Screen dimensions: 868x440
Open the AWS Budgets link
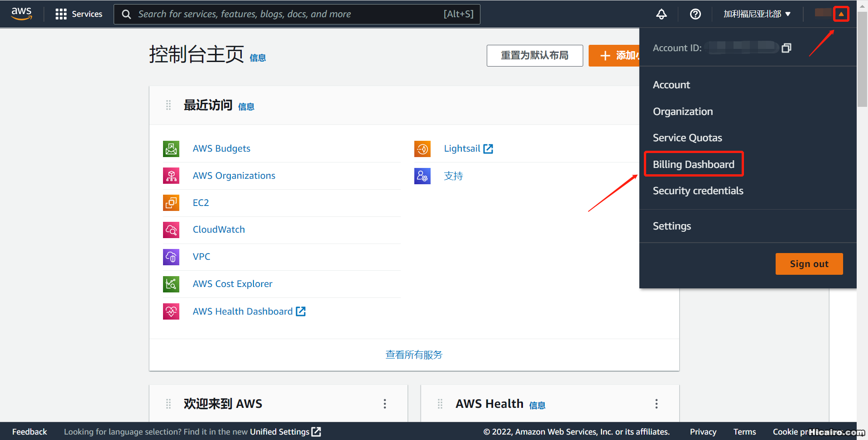[x=221, y=148]
